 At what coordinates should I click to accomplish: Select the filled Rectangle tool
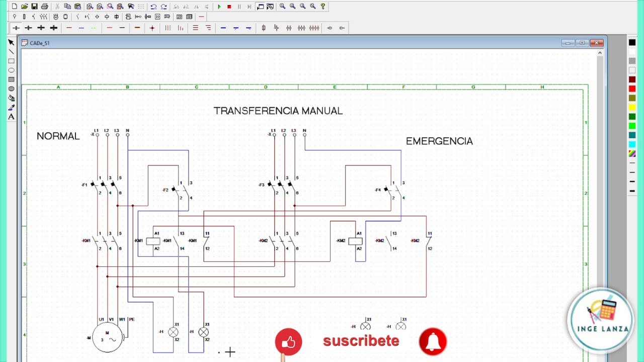pos(11,79)
